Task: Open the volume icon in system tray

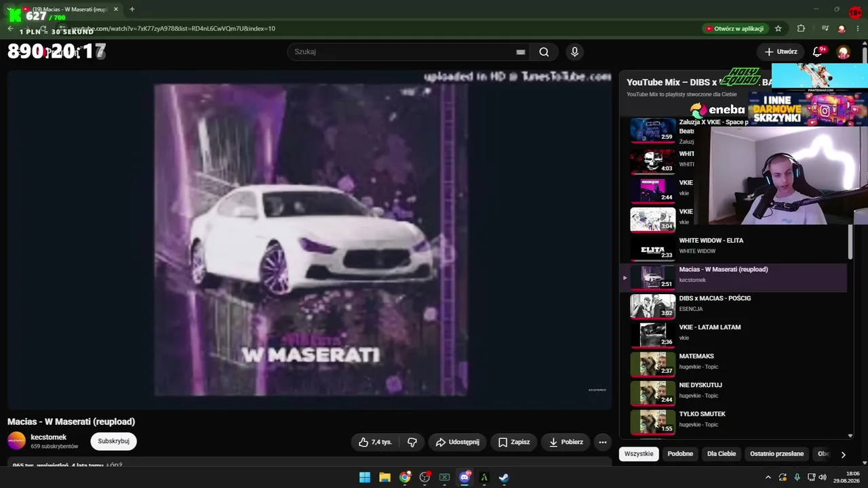Action: [823, 477]
